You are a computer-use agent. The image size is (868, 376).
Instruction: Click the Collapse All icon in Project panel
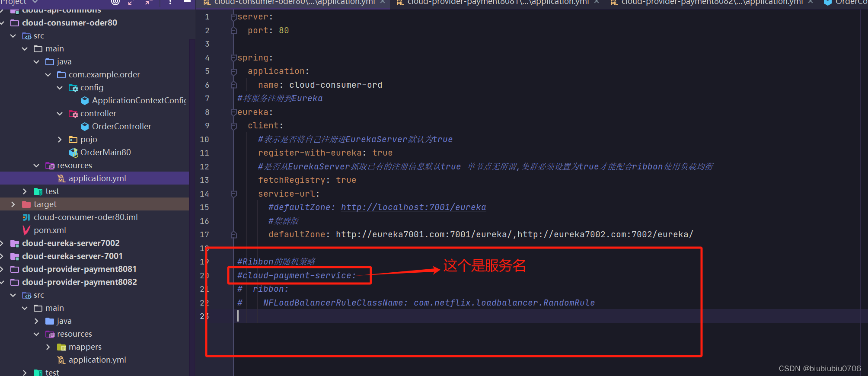[148, 2]
